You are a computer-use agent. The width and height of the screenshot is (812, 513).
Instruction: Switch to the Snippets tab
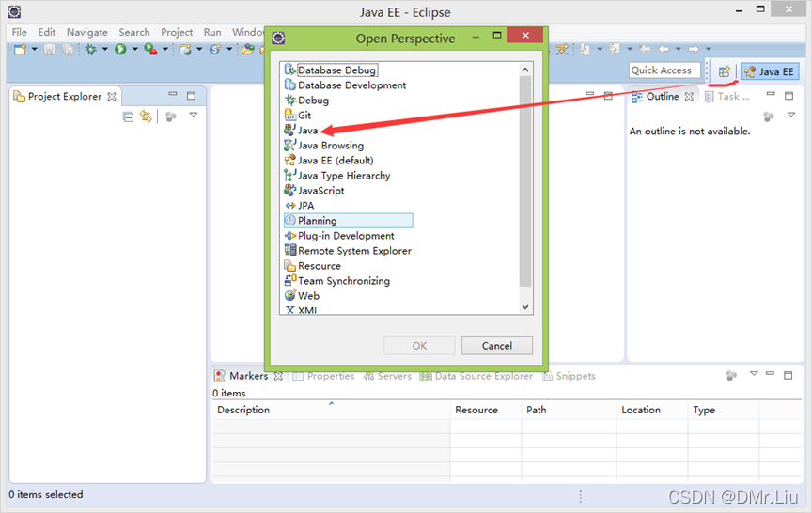coord(570,376)
